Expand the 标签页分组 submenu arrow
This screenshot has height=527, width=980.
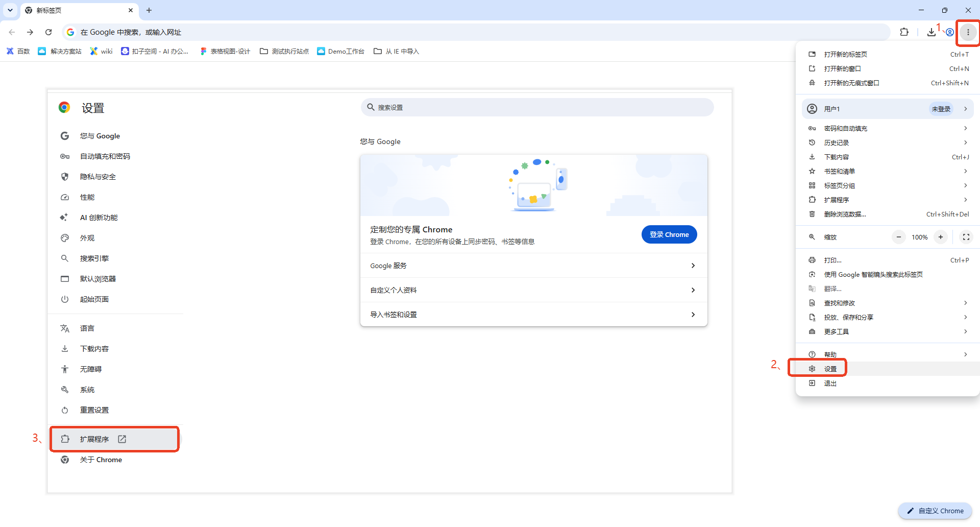point(966,185)
